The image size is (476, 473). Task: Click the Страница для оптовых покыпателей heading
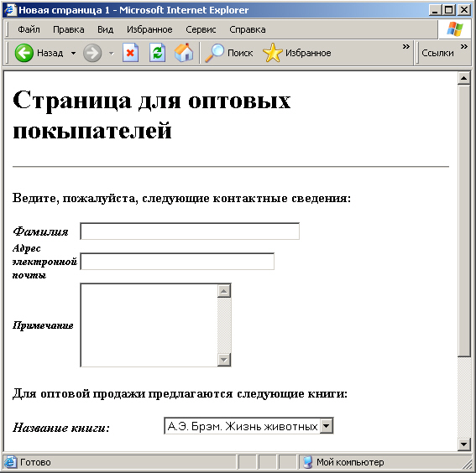pos(152,115)
